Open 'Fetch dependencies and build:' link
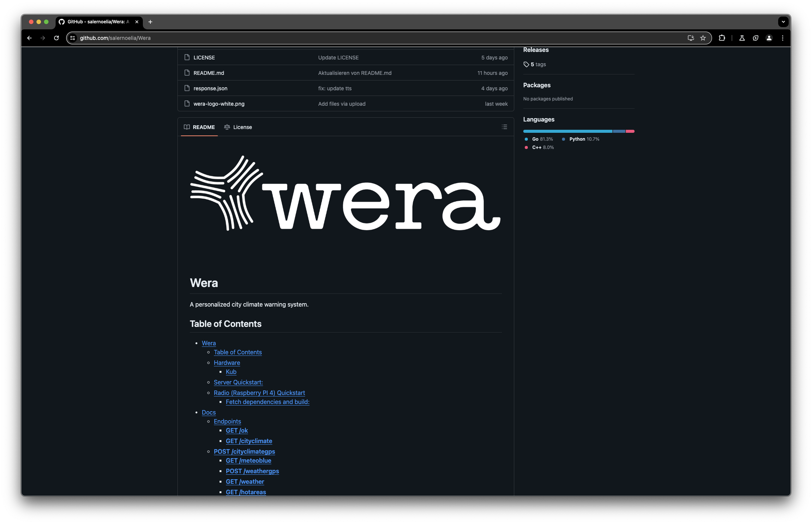 [268, 402]
